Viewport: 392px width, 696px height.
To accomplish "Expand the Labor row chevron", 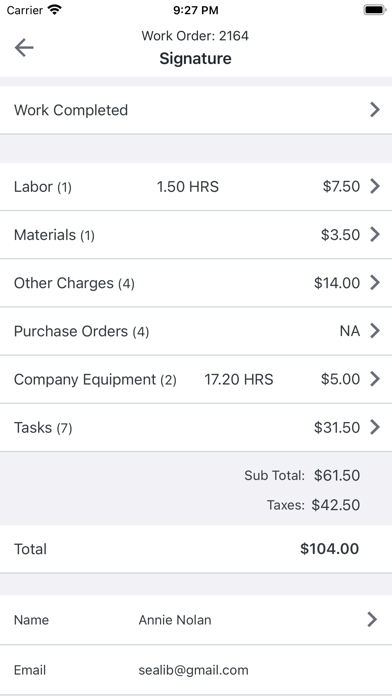I will pyautogui.click(x=375, y=186).
